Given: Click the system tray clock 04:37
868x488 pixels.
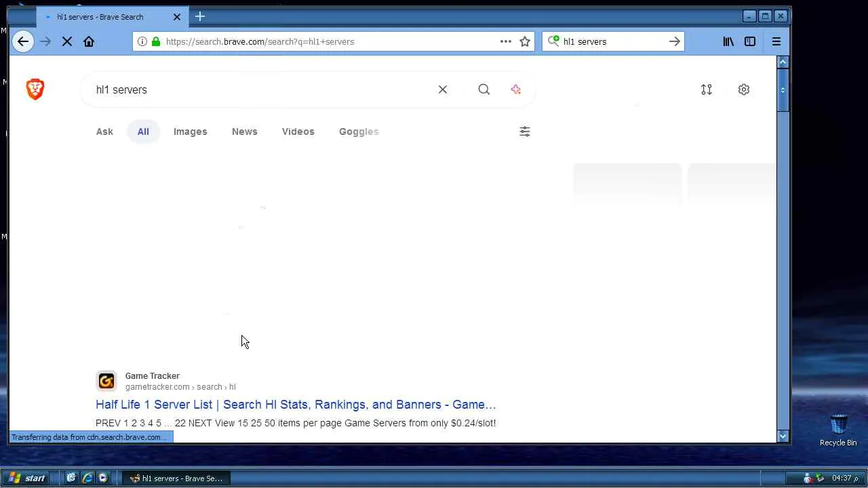Looking at the screenshot, I should tap(845, 478).
